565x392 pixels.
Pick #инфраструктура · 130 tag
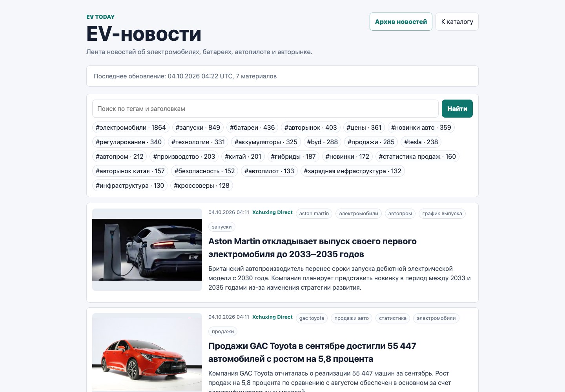click(130, 185)
